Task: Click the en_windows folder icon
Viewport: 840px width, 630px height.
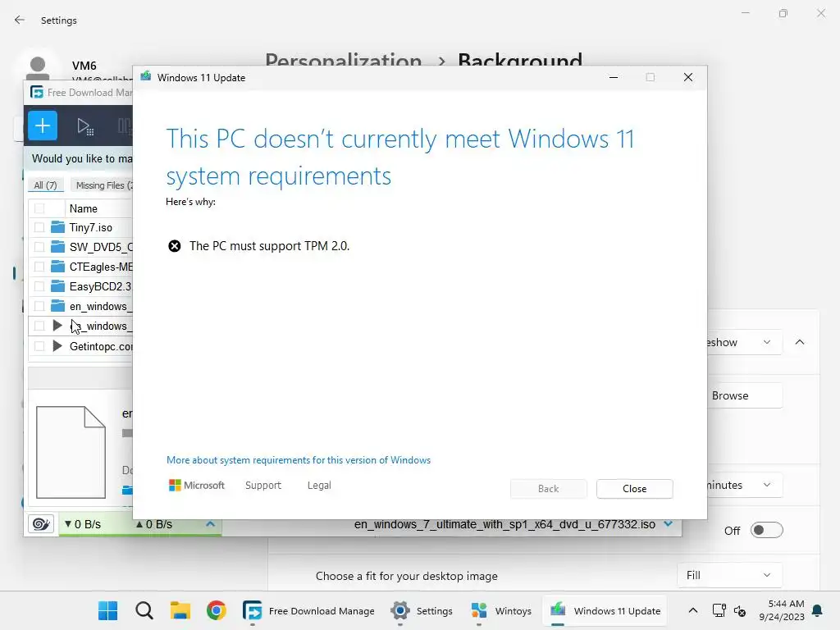Action: tap(57, 306)
